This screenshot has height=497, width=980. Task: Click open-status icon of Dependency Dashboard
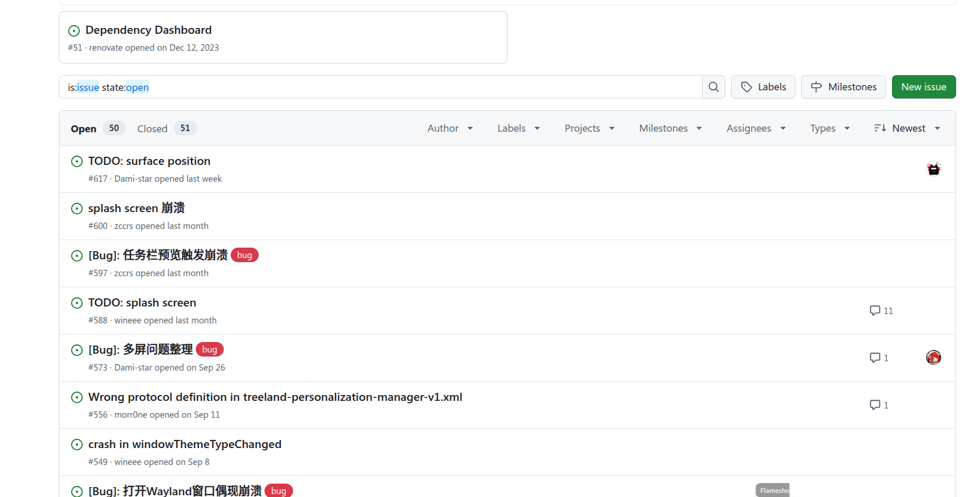pyautogui.click(x=74, y=30)
